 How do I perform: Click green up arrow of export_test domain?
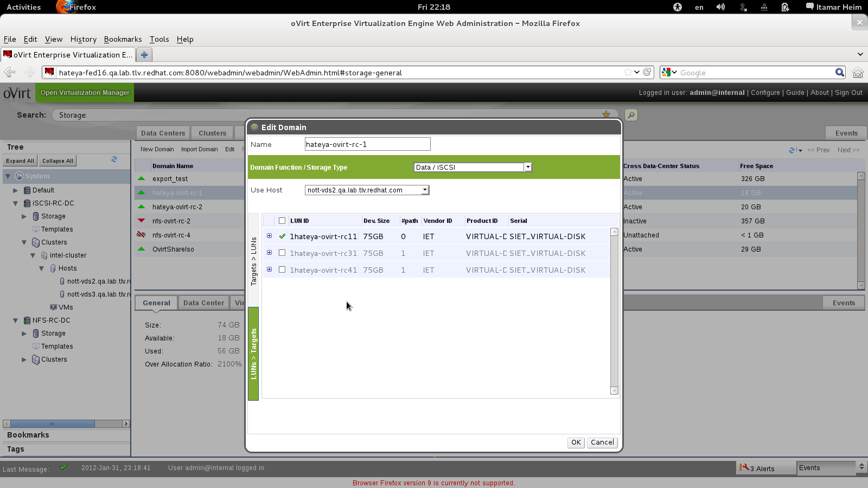[142, 178]
